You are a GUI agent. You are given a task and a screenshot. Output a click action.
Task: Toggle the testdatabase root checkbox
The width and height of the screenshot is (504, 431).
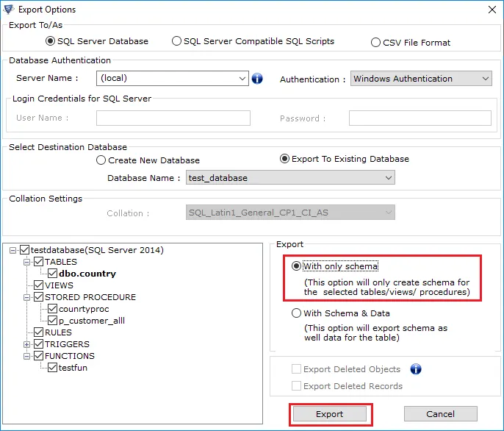pyautogui.click(x=24, y=250)
